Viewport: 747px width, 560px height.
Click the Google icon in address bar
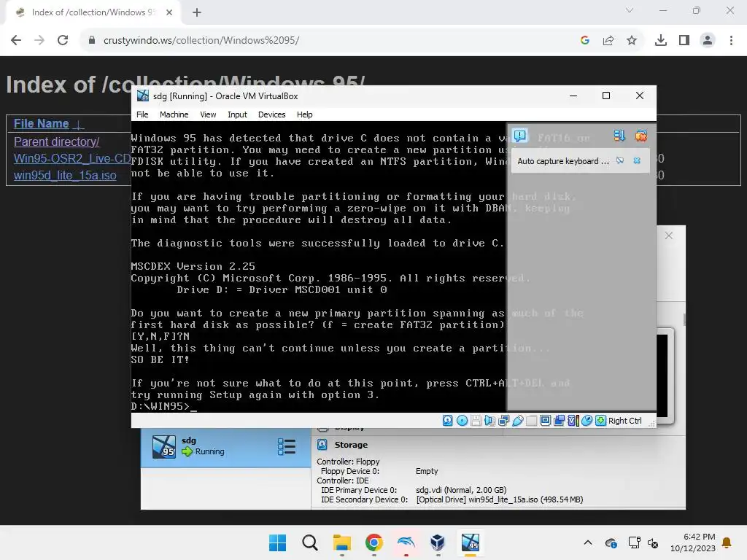click(585, 40)
